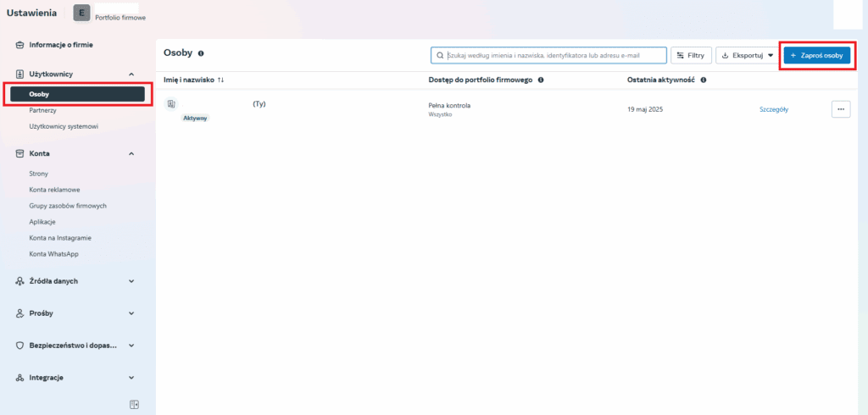Click the Integracje icon
This screenshot has height=415, width=868.
tap(19, 378)
